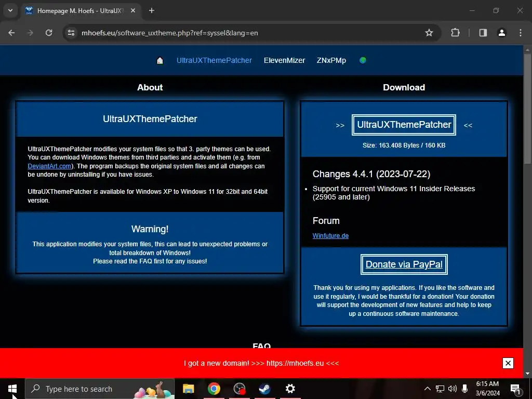The height and width of the screenshot is (399, 532).
Task: Click the Type here to search box
Action: pos(100,389)
